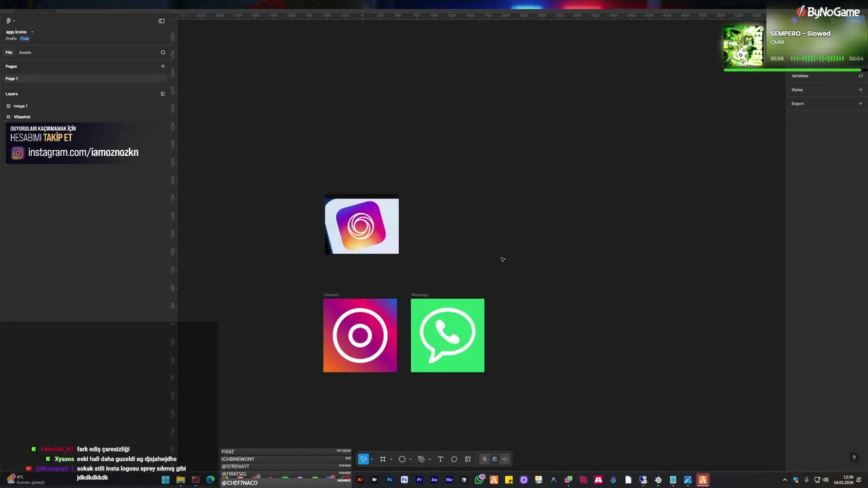The height and width of the screenshot is (488, 868).
Task: Show hidden system tray icons chevron
Action: tap(785, 480)
